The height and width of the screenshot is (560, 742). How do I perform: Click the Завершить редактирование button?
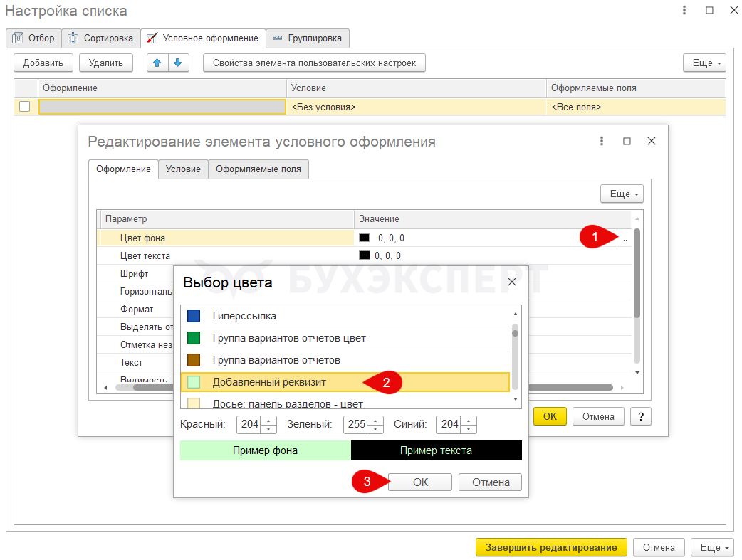(550, 547)
